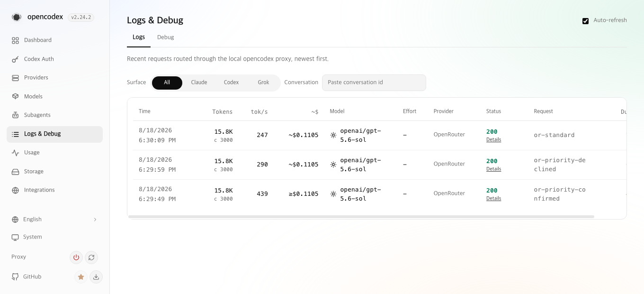Click the tok/s column header
The image size is (644, 294).
coord(259,112)
